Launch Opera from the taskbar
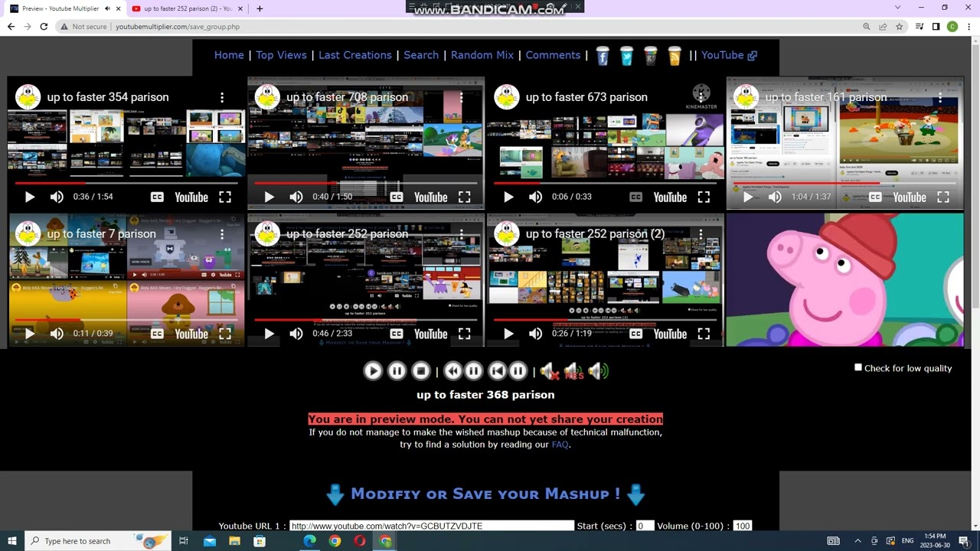This screenshot has height=551, width=980. coord(360,541)
